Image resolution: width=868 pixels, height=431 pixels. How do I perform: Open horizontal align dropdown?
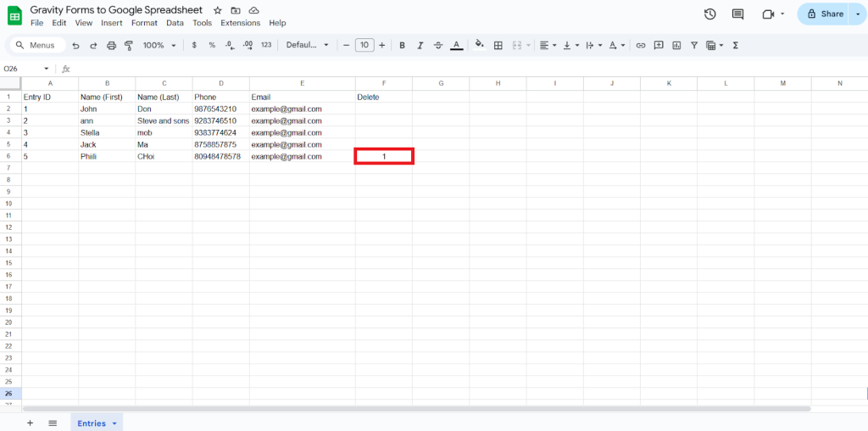pos(548,46)
